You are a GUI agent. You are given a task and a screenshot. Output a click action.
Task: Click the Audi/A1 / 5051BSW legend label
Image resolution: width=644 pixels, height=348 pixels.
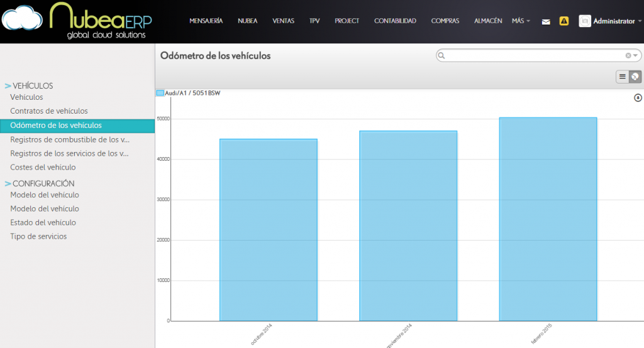click(x=192, y=93)
